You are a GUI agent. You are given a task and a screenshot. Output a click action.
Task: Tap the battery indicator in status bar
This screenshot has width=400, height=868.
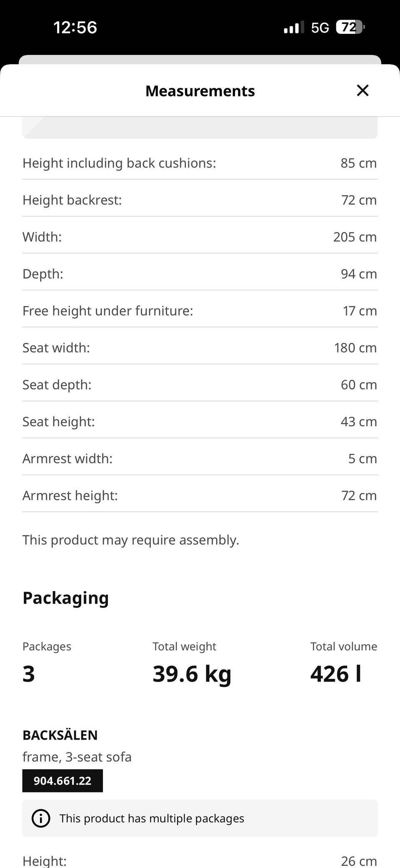coord(350,28)
